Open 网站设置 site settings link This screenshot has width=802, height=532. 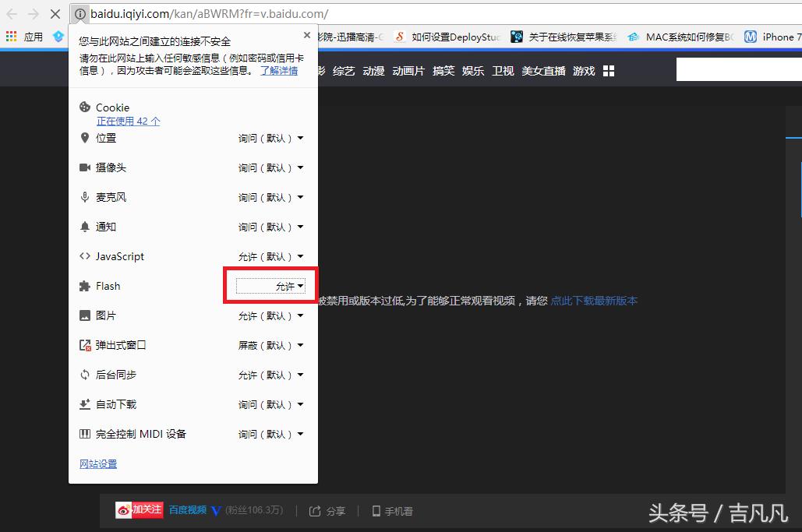point(97,463)
